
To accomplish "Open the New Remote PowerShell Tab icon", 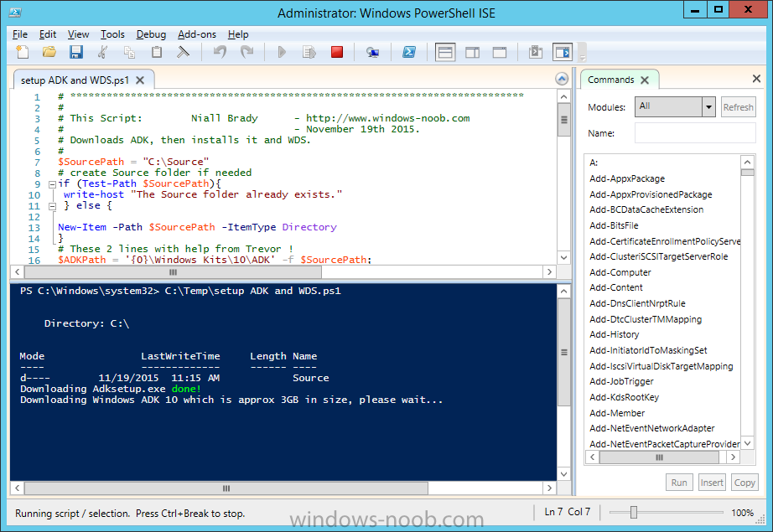I will pos(373,52).
